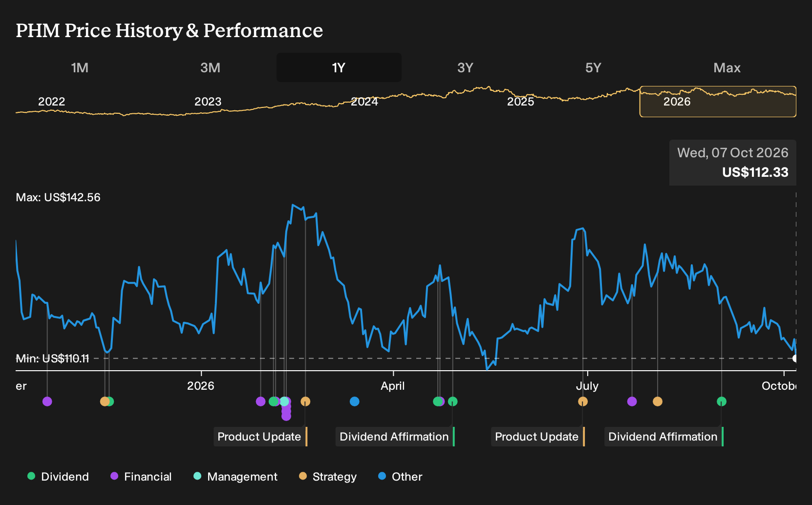Jump to 2023 in the overview navigator
Viewport: 812px width, 505px height.
[x=208, y=102]
